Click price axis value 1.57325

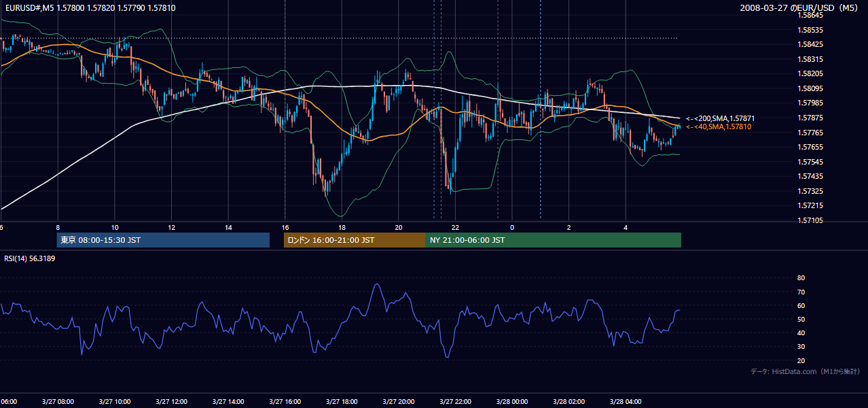tap(811, 191)
